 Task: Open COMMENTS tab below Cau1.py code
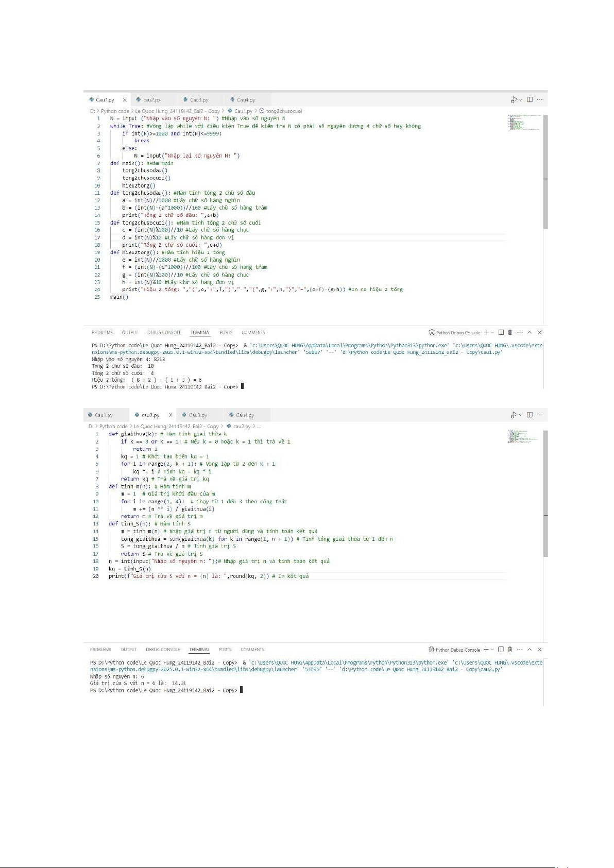[x=253, y=333]
